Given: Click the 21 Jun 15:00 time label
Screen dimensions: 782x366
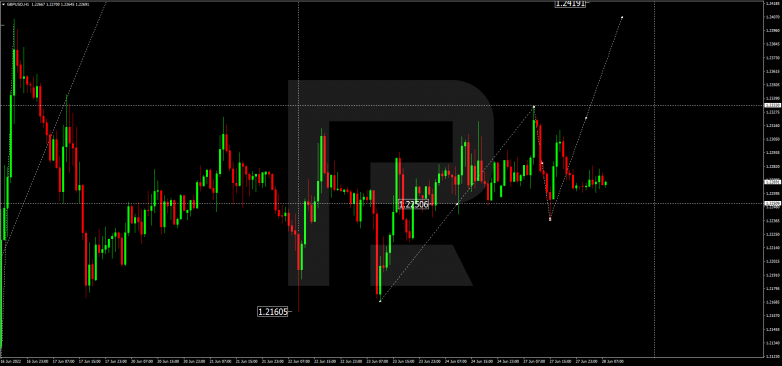Looking at the screenshot, I should coord(247,361).
